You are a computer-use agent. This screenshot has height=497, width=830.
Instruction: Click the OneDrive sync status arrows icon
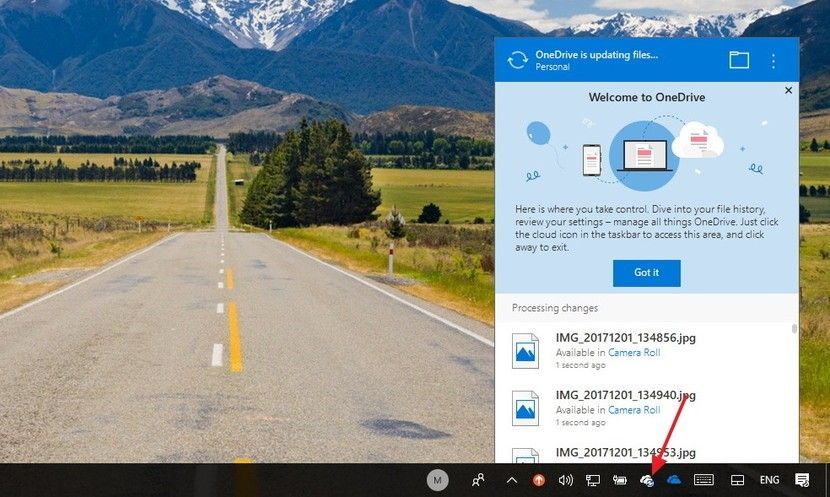coord(517,60)
